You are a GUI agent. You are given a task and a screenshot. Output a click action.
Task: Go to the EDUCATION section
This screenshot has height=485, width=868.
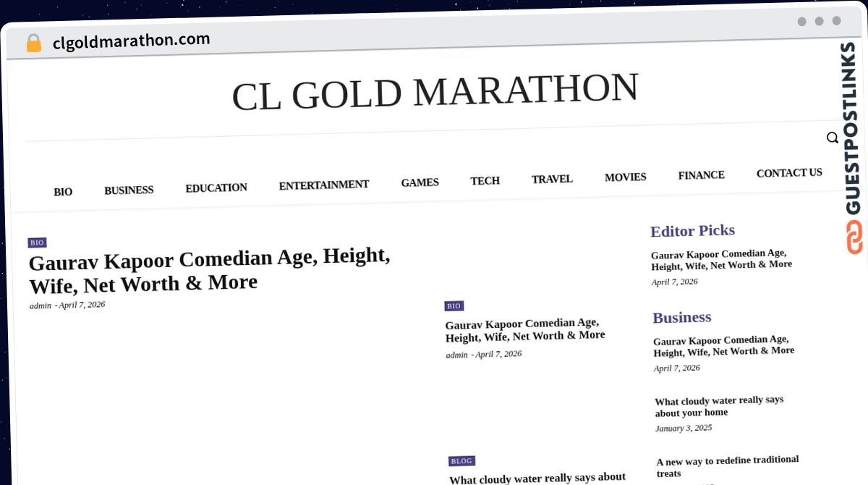tap(216, 187)
